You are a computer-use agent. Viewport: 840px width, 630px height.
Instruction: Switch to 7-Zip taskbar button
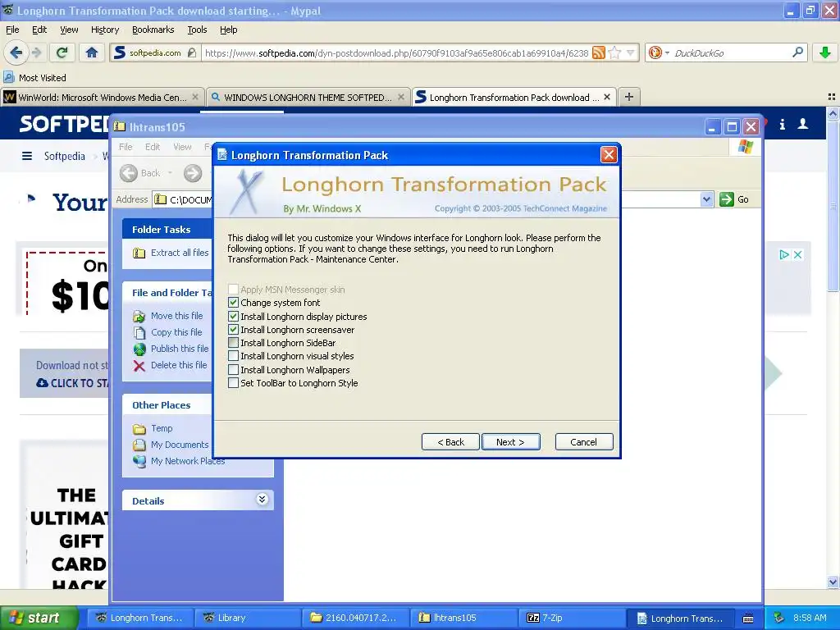572,618
